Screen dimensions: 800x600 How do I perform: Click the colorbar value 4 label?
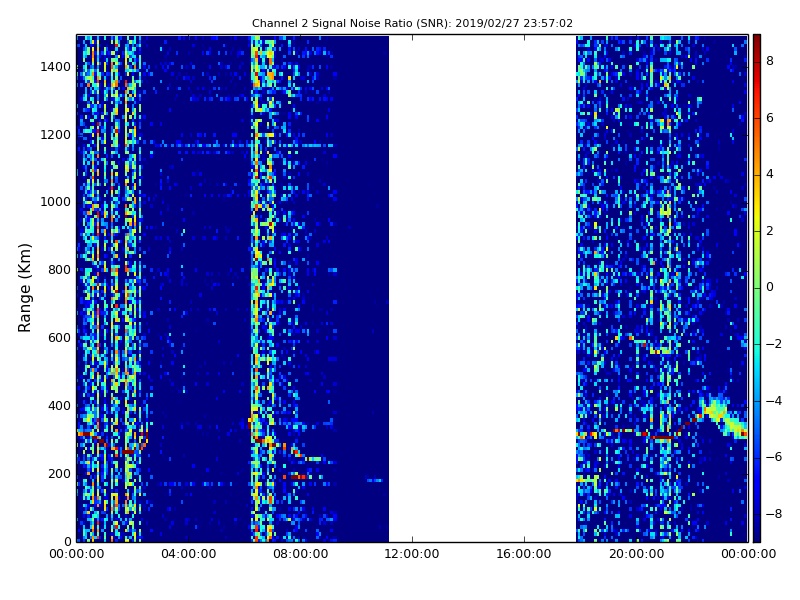click(770, 174)
